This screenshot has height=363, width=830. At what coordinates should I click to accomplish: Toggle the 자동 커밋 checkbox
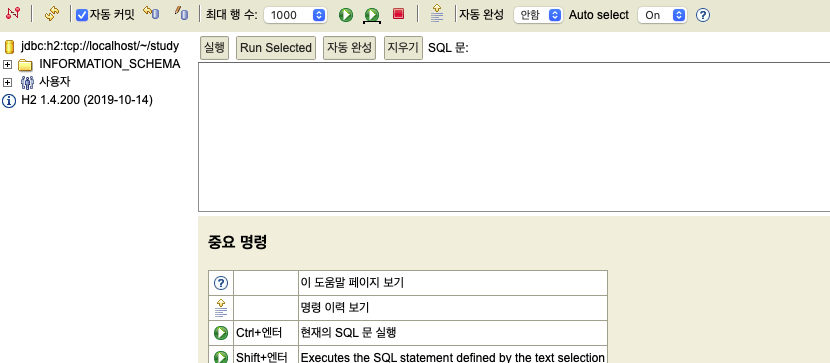pyautogui.click(x=82, y=15)
